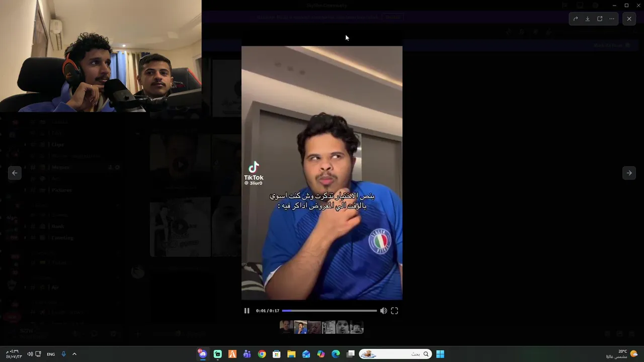Open Copilot from the taskbar
Image resolution: width=644 pixels, height=362 pixels.
pos(321,354)
